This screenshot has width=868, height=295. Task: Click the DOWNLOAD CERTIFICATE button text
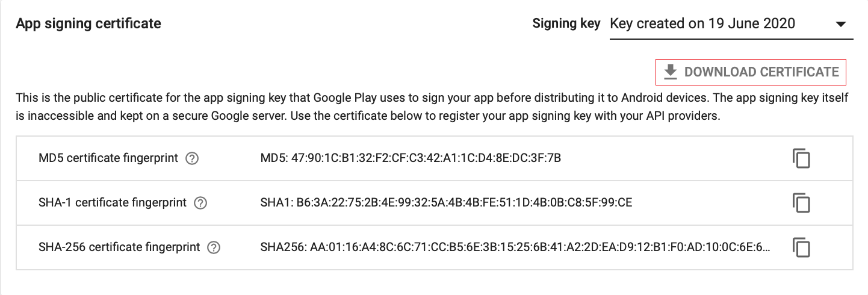761,72
